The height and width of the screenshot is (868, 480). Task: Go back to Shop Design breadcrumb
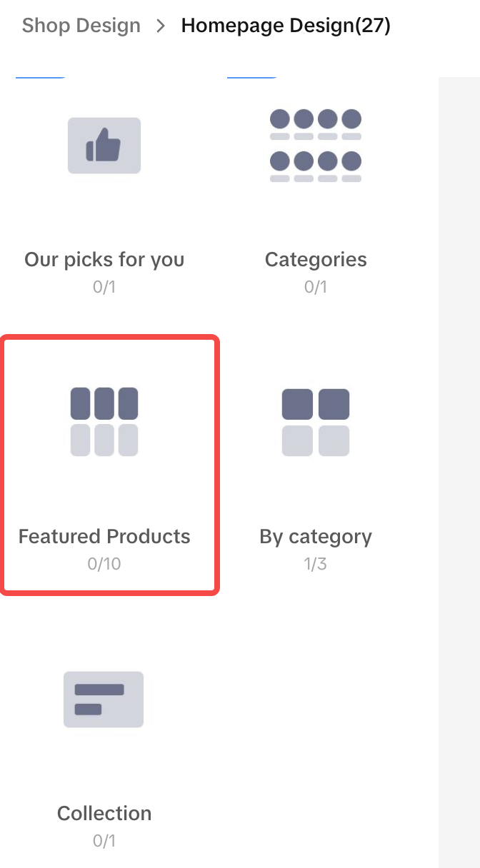81,26
